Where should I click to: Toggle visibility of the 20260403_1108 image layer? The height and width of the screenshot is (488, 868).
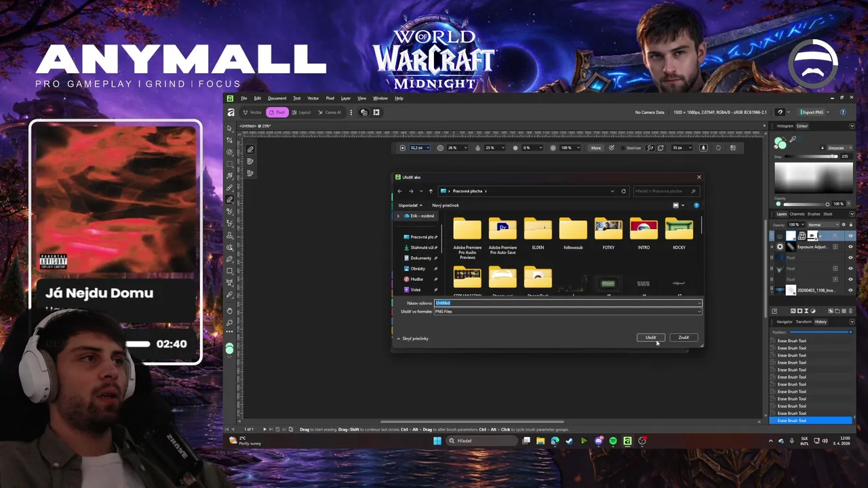coord(851,290)
